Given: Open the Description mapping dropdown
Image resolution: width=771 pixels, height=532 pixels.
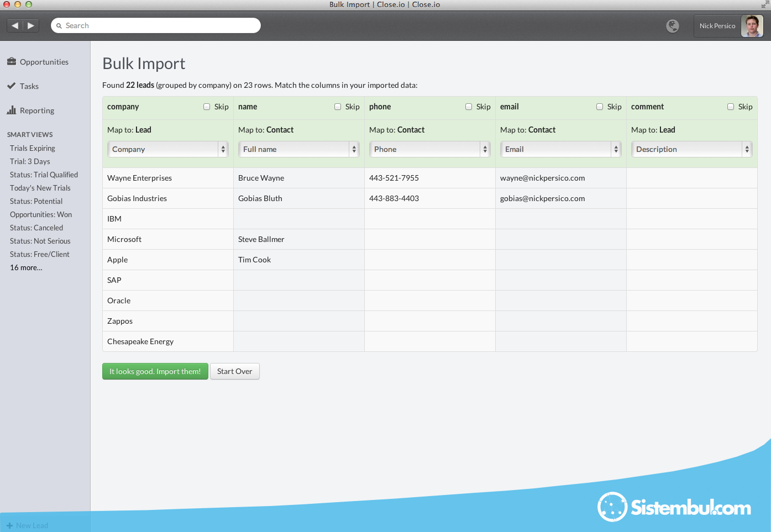Looking at the screenshot, I should tap(691, 149).
